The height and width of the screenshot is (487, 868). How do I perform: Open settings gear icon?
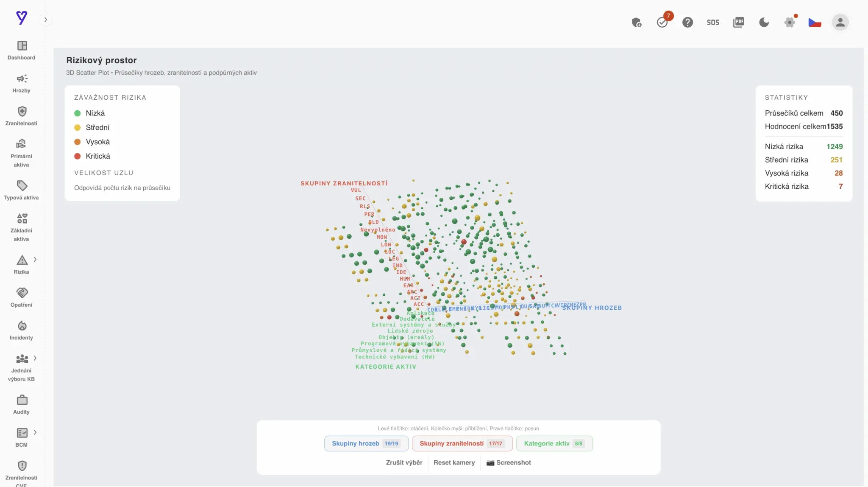pos(790,22)
